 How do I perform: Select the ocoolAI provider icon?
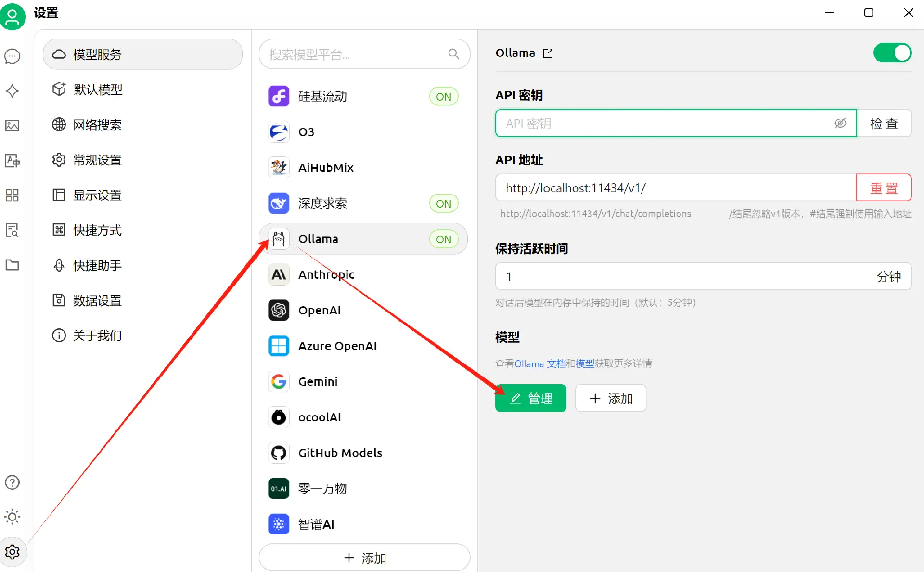279,417
